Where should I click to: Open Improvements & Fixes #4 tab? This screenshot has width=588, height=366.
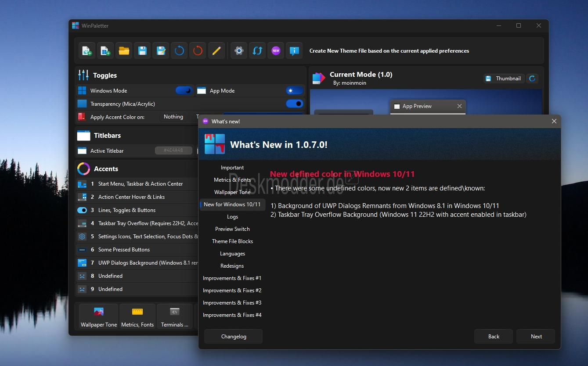coord(232,315)
